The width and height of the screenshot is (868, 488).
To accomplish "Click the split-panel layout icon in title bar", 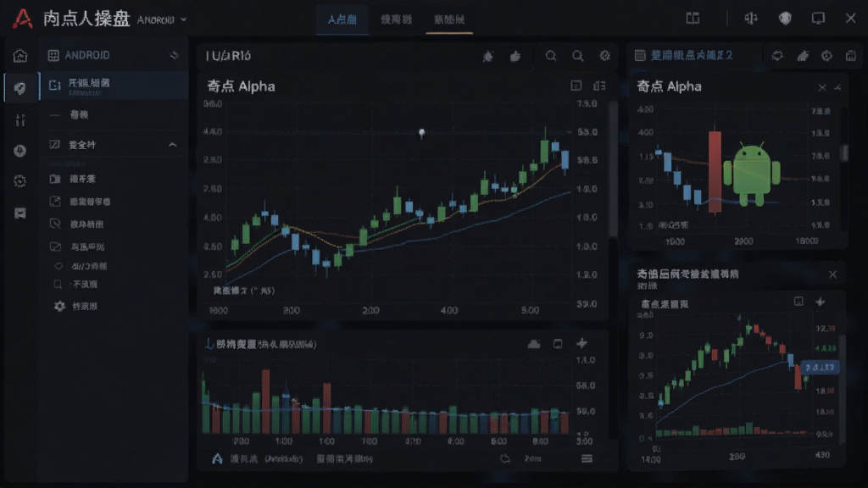I will (x=693, y=19).
